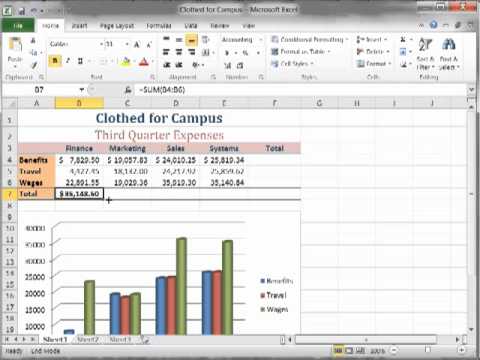Switch to the Page Layout tab
480x360 pixels.
click(x=117, y=26)
